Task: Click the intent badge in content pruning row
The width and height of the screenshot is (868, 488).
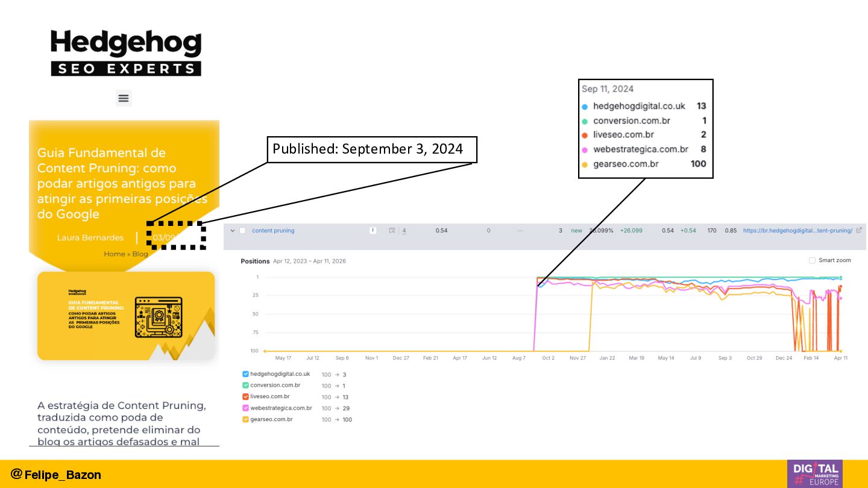Action: pos(373,230)
